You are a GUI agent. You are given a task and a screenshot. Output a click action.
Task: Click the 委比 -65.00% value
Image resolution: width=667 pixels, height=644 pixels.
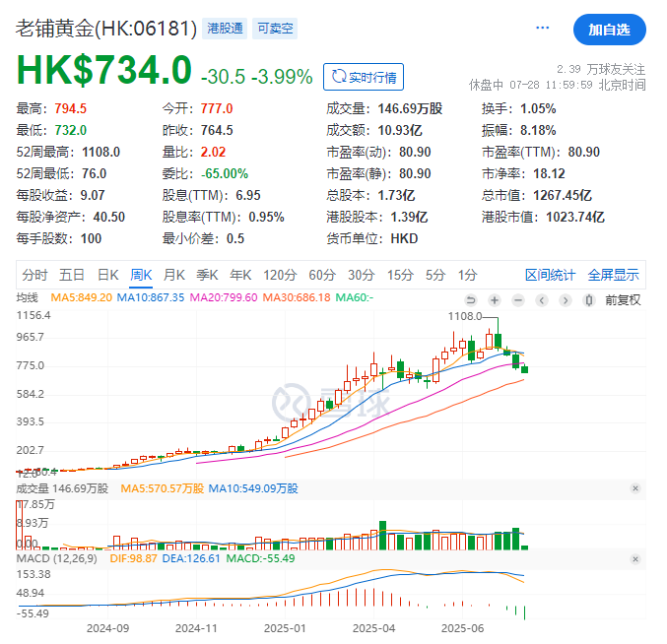[x=225, y=174]
